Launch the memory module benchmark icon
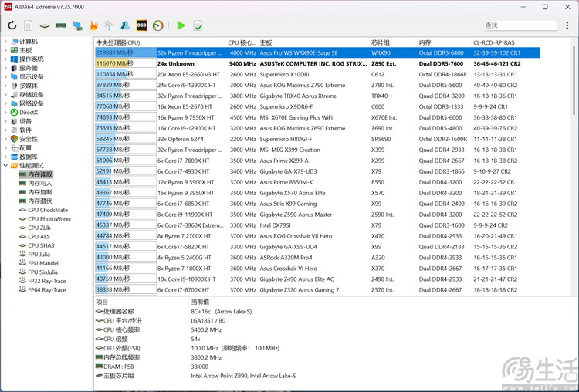This screenshot has height=392, width=579. 61,25
